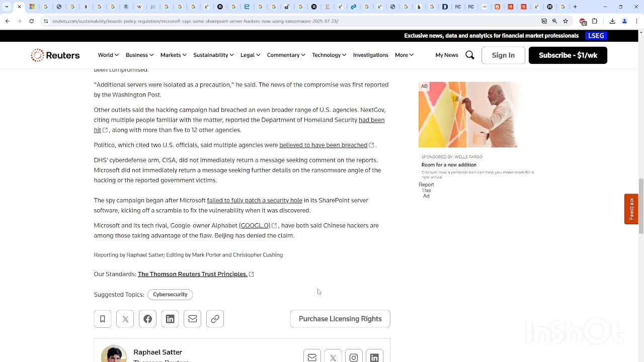Share the article on LinkedIn

[x=170, y=319]
